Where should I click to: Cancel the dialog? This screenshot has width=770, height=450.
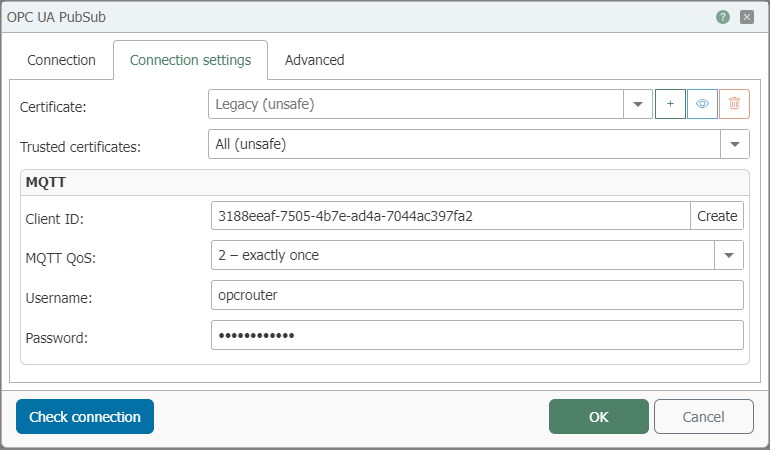704,417
